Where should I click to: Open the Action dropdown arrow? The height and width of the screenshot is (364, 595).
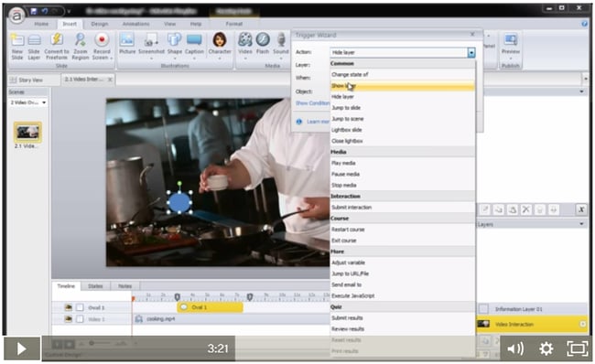471,52
